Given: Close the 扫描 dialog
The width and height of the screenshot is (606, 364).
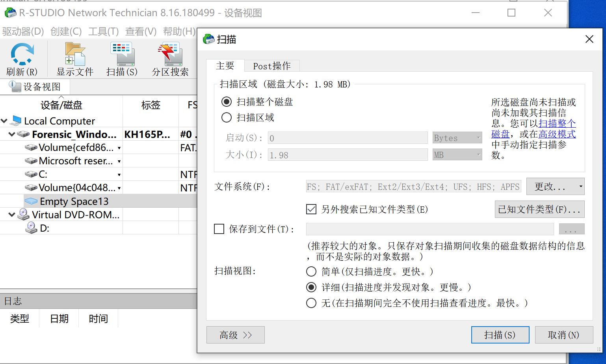Looking at the screenshot, I should [589, 39].
